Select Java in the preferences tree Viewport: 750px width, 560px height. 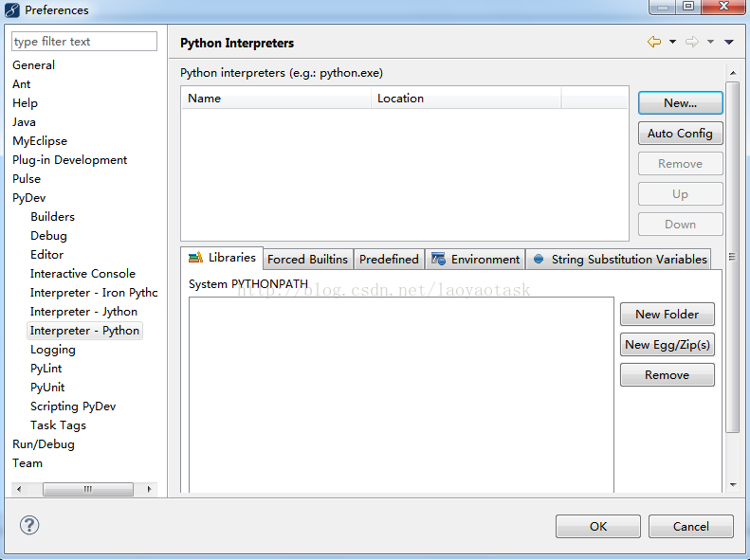(24, 122)
